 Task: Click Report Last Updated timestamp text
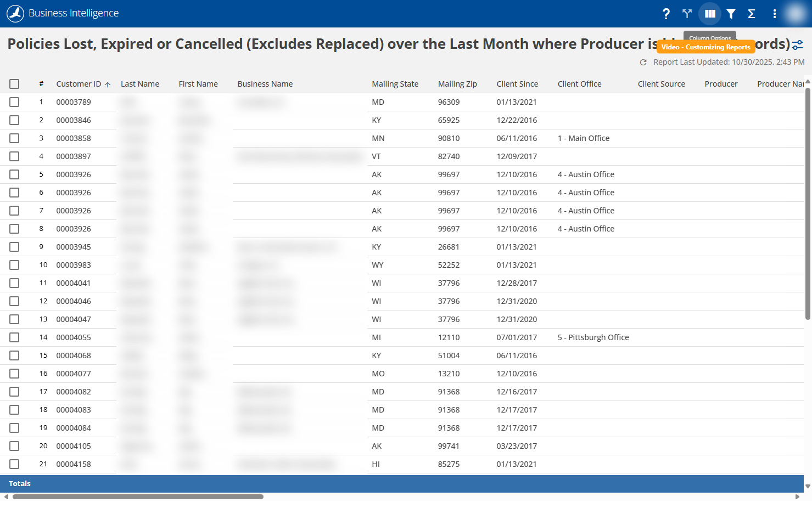pos(729,62)
